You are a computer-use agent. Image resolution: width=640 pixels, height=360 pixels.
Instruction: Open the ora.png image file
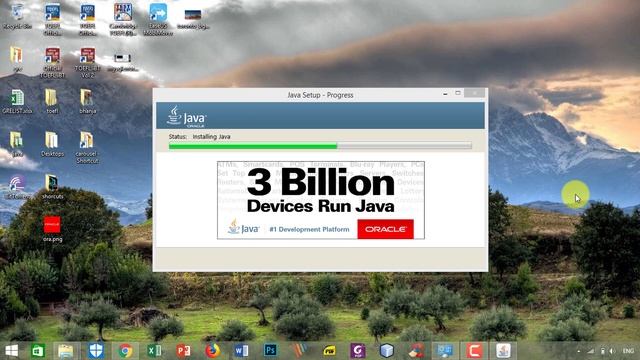[52, 229]
